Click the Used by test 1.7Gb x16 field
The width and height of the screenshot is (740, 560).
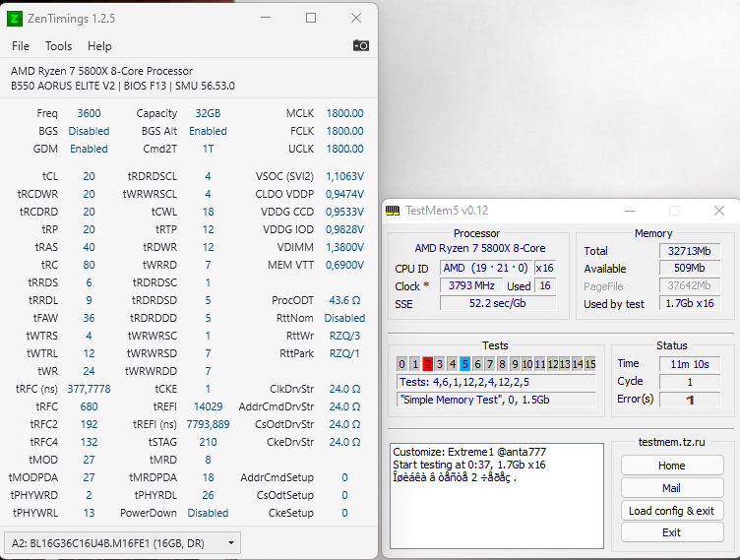pyautogui.click(x=690, y=303)
